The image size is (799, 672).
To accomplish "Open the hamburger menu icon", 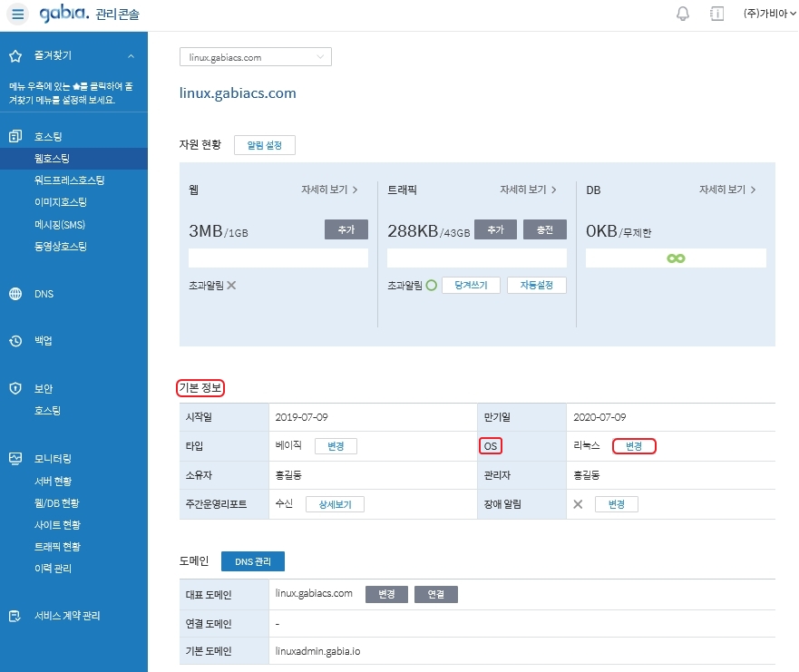I will click(18, 14).
